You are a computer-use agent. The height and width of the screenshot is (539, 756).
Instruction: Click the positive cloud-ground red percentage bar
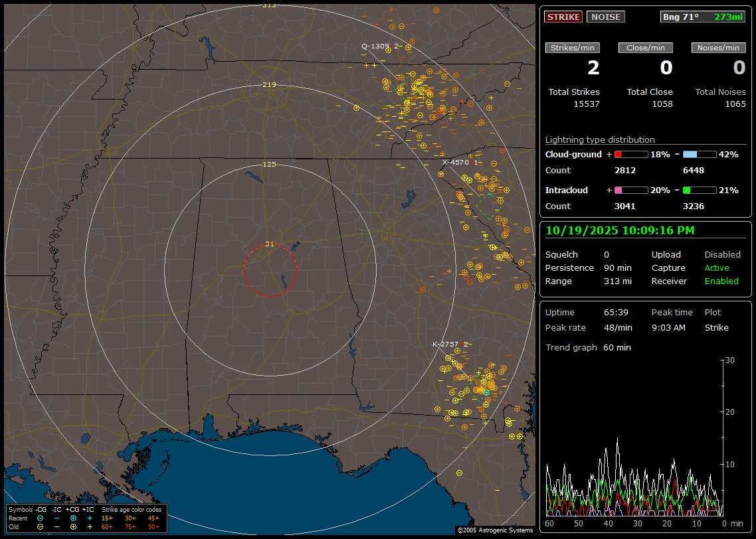point(630,154)
